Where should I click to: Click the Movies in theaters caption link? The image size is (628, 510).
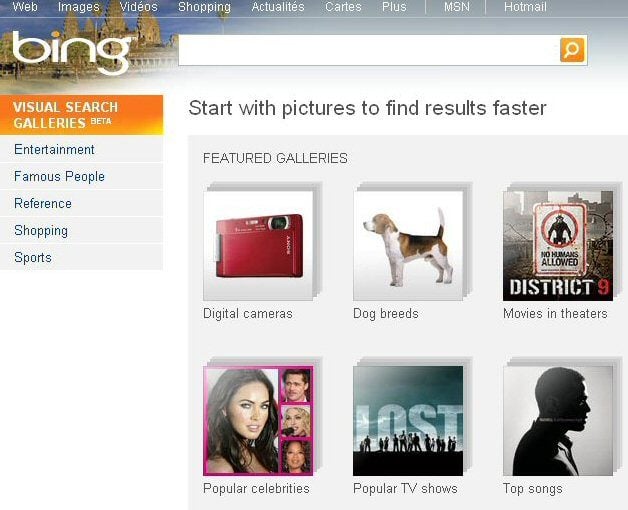tap(555, 313)
